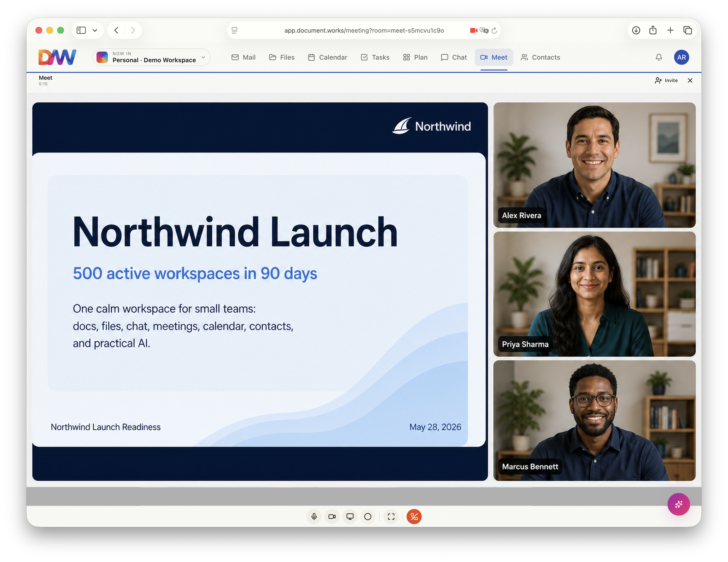Switch to the Calendar tab
The width and height of the screenshot is (728, 562).
(x=328, y=57)
